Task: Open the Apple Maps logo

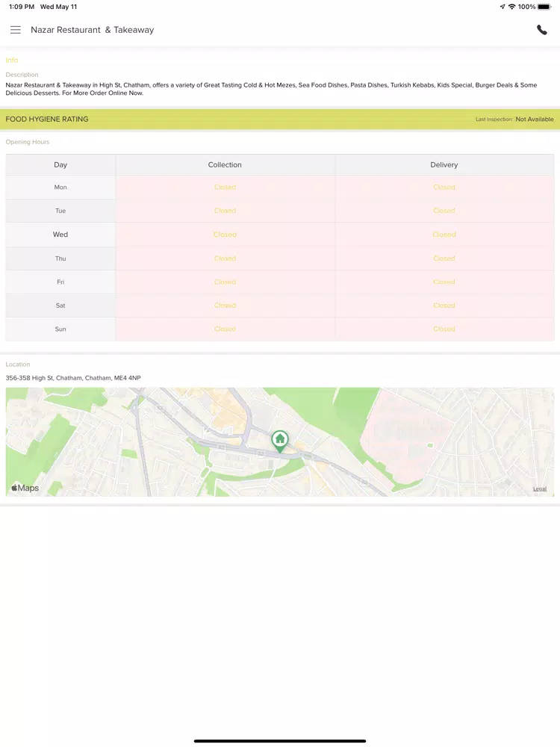Action: (x=25, y=488)
